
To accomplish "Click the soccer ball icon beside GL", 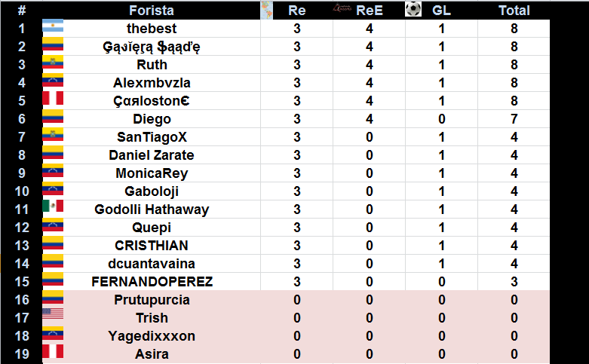I will (413, 9).
